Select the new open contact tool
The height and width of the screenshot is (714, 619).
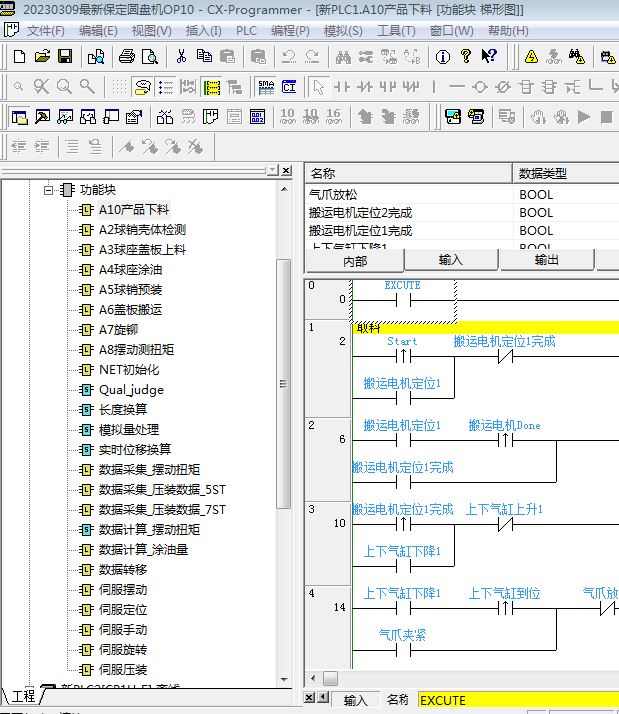click(342, 87)
